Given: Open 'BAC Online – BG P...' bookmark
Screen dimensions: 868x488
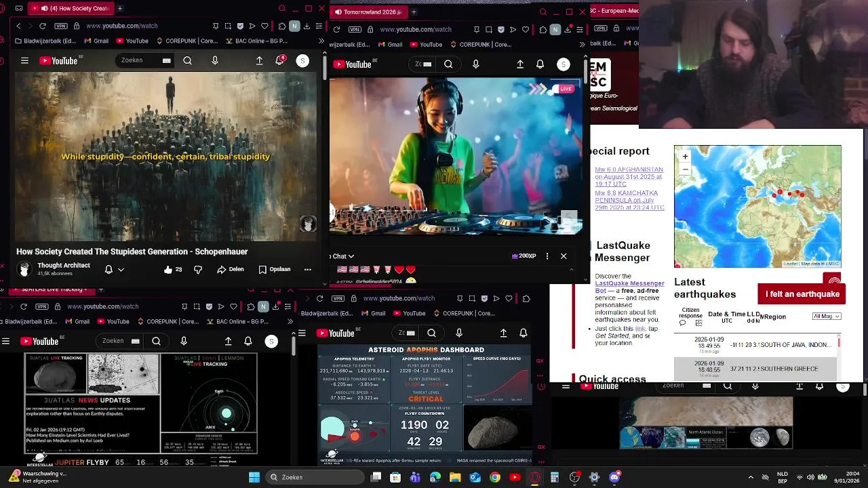Looking at the screenshot, I should [255, 41].
